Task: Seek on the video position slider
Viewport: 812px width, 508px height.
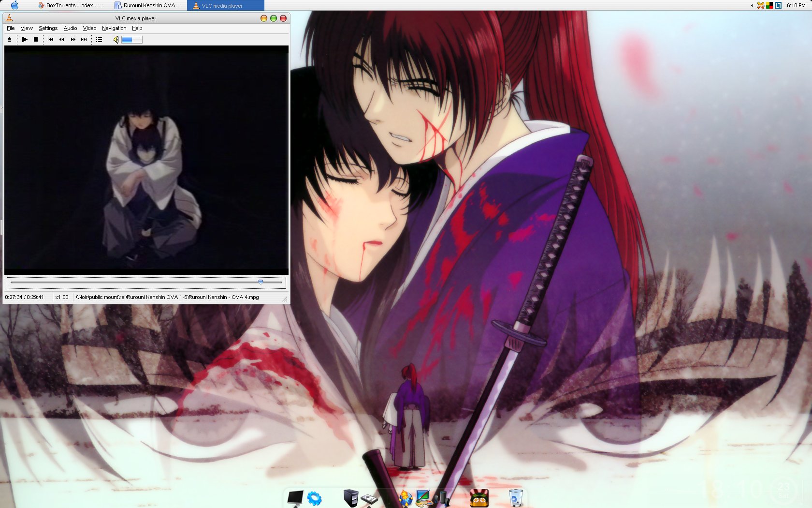Action: [146, 282]
